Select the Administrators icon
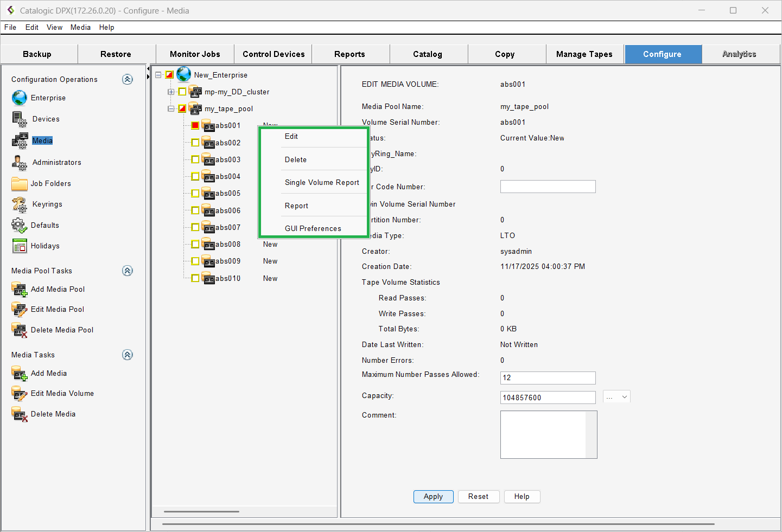 tap(19, 162)
